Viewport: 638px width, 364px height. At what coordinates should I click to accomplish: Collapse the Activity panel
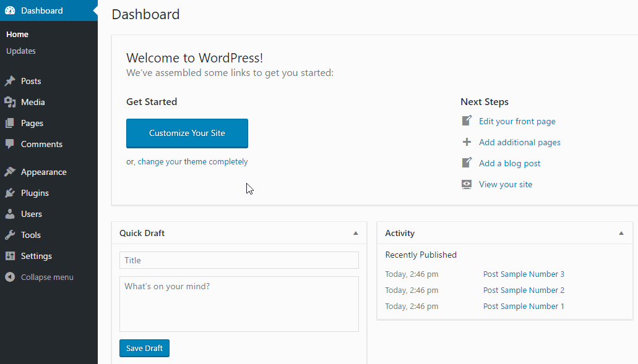point(621,233)
